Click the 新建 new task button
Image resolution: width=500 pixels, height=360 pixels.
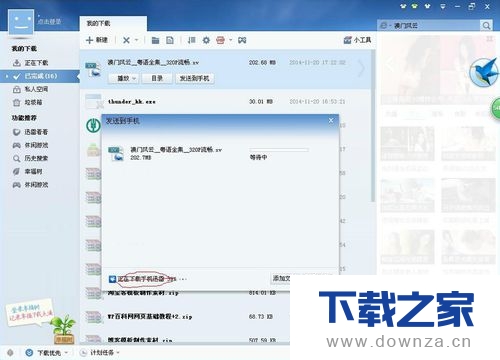(x=97, y=40)
